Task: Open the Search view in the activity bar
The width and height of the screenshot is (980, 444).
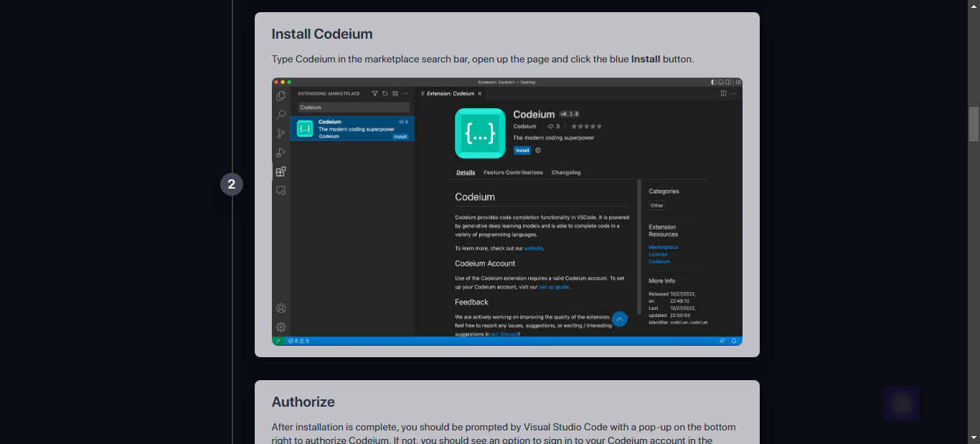Action: coord(281,115)
